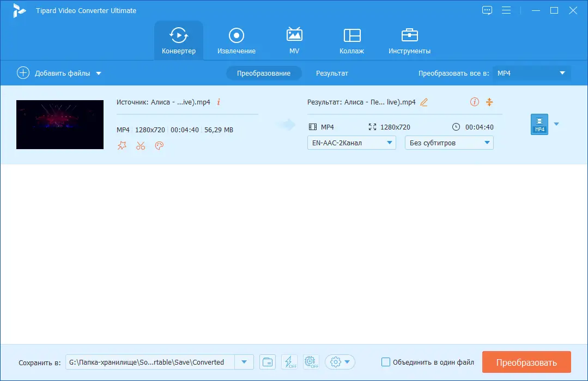Open the palette effects icon for the clip
Viewport: 588px width, 381px height.
159,145
